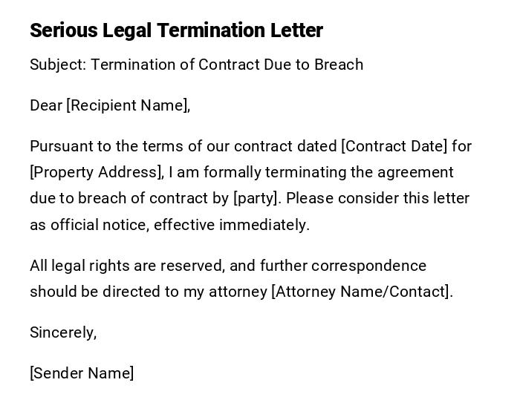
Task: Click the title "Serious Legal Termination Letter"
Action: pos(176,30)
